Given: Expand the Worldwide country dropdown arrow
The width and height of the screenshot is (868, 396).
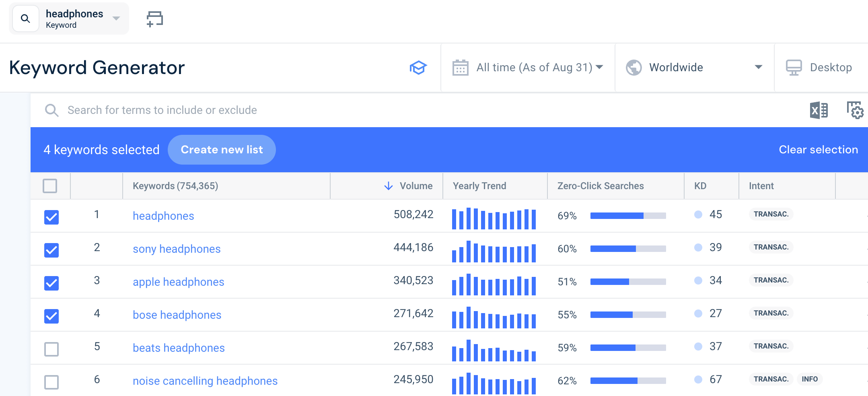Looking at the screenshot, I should click(x=759, y=67).
